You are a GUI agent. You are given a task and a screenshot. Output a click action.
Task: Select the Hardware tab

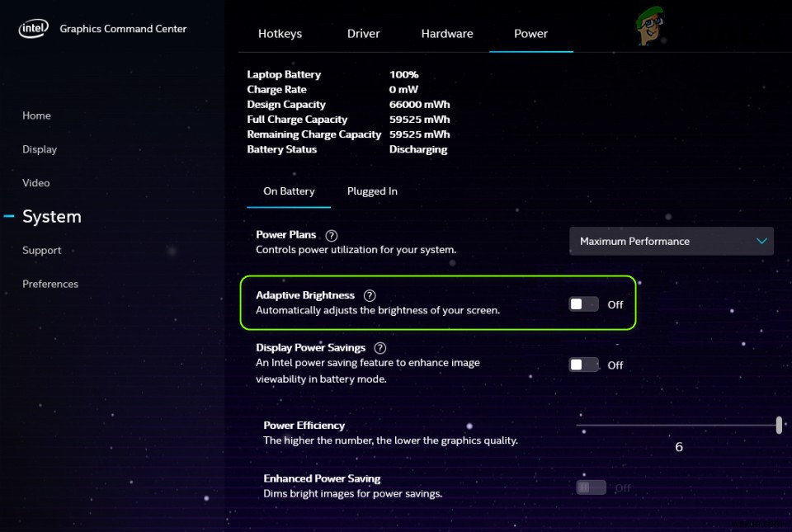point(447,34)
